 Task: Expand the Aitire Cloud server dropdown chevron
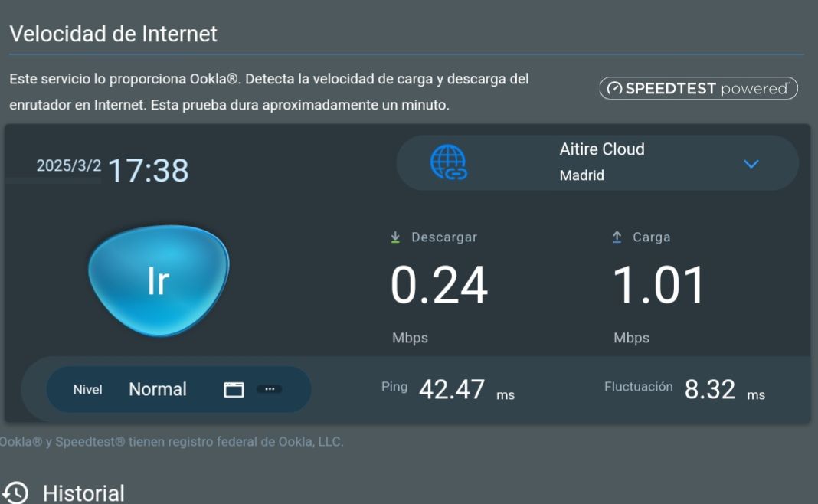click(x=751, y=164)
